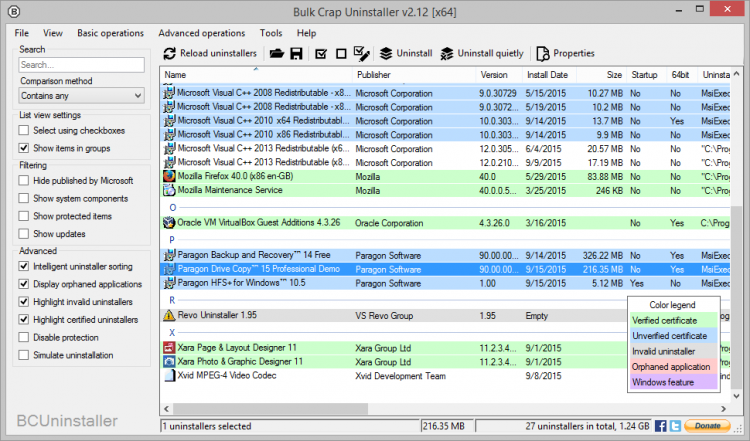Viewport: 750px width, 441px height.
Task: Toggle Display orphaned applications
Action: tap(23, 284)
